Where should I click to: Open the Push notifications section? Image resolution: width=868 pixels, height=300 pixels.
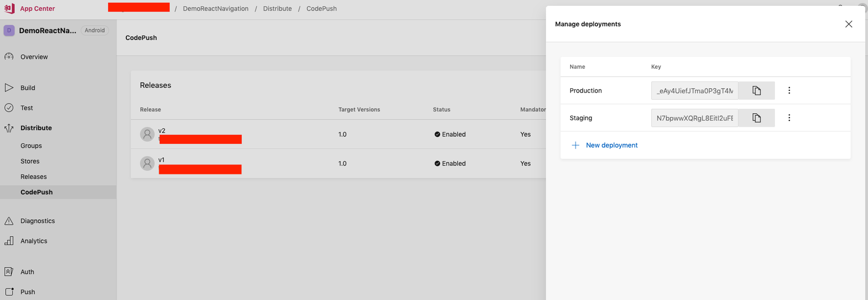tap(27, 292)
